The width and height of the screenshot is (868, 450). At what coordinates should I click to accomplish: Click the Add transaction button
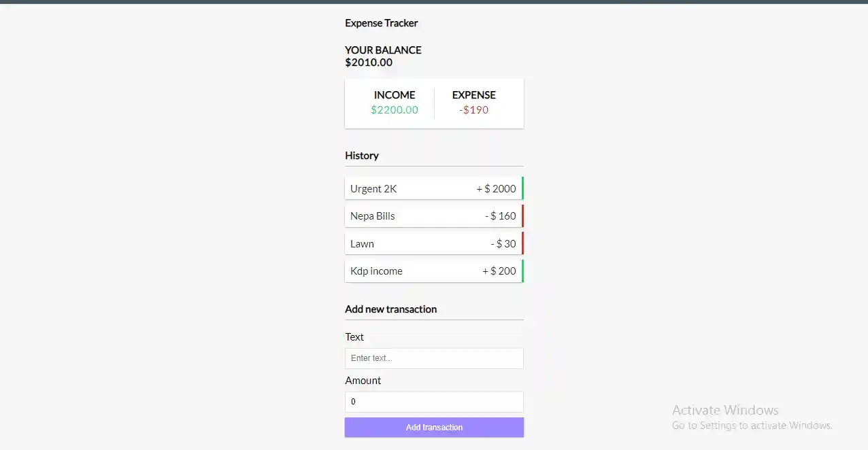click(x=434, y=427)
